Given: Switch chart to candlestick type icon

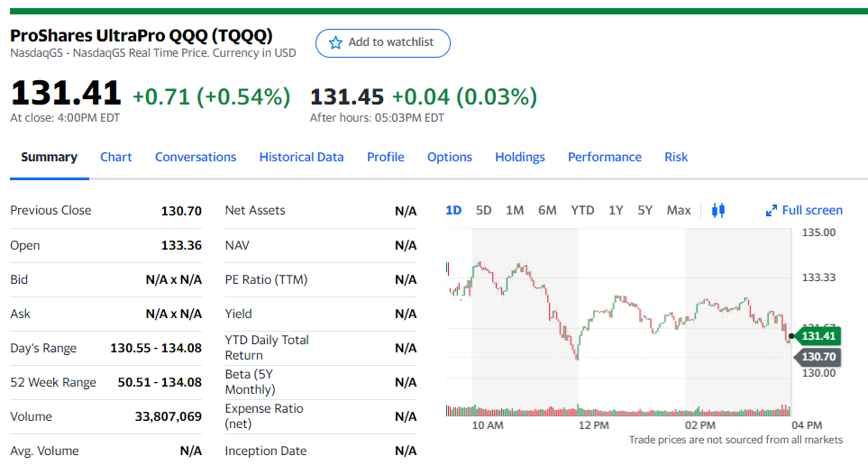Looking at the screenshot, I should tap(718, 211).
